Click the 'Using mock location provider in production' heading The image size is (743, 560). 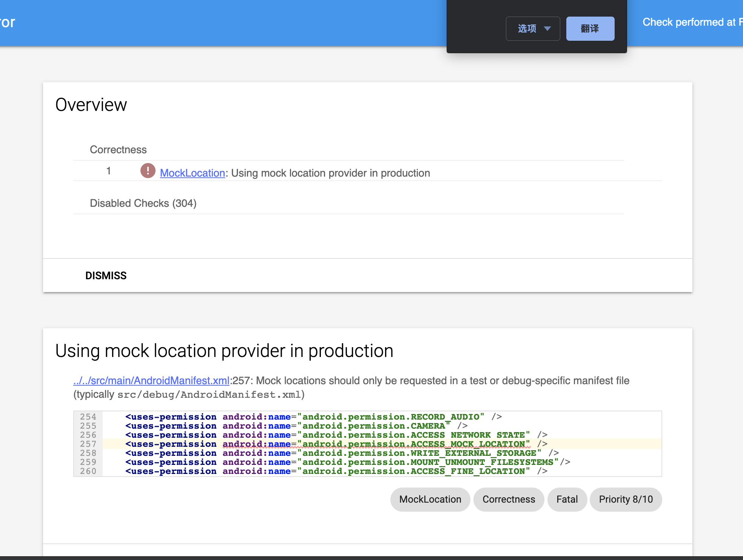click(224, 351)
